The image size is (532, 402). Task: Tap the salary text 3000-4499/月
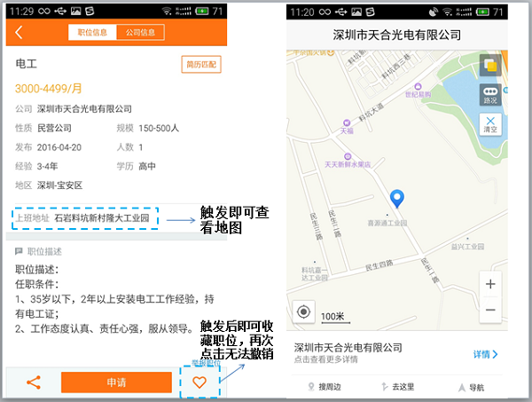(49, 89)
